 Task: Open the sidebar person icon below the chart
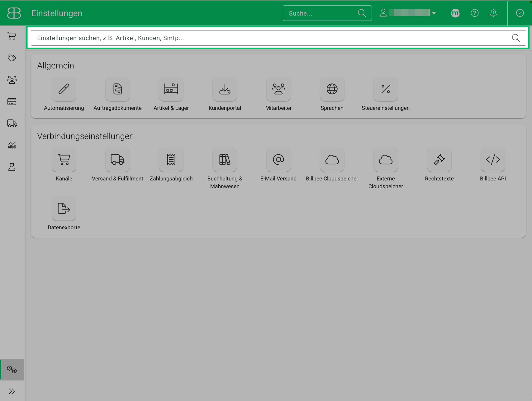(x=12, y=167)
